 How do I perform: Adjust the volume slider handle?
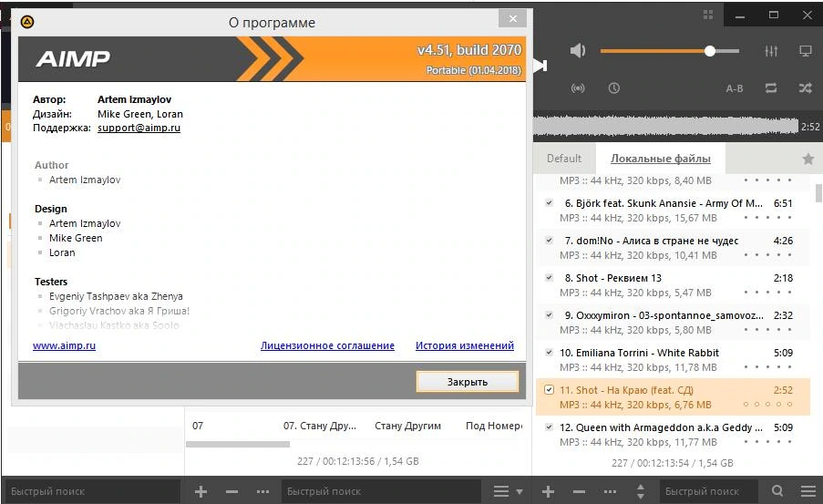pos(710,51)
